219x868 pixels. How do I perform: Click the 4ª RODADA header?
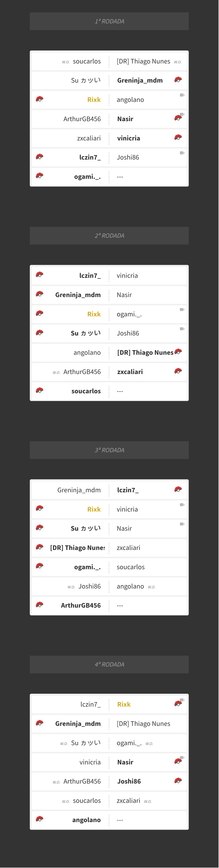(x=109, y=665)
